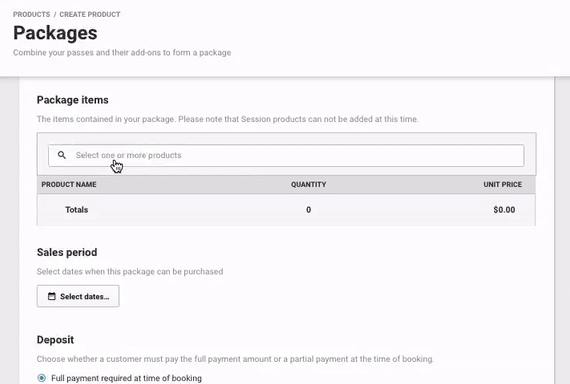Click the sales period dates description text
The image size is (570, 384).
[130, 272]
